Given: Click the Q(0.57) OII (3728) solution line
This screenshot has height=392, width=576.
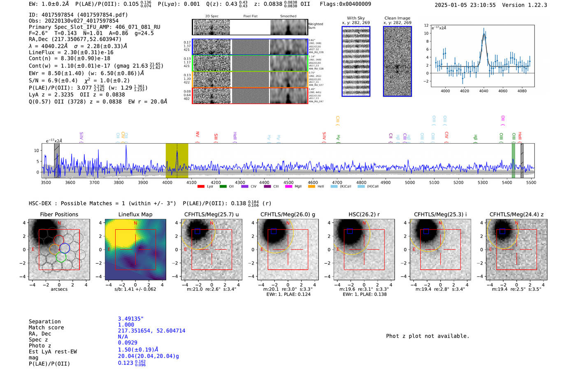Looking at the screenshot, I should click(98, 102).
